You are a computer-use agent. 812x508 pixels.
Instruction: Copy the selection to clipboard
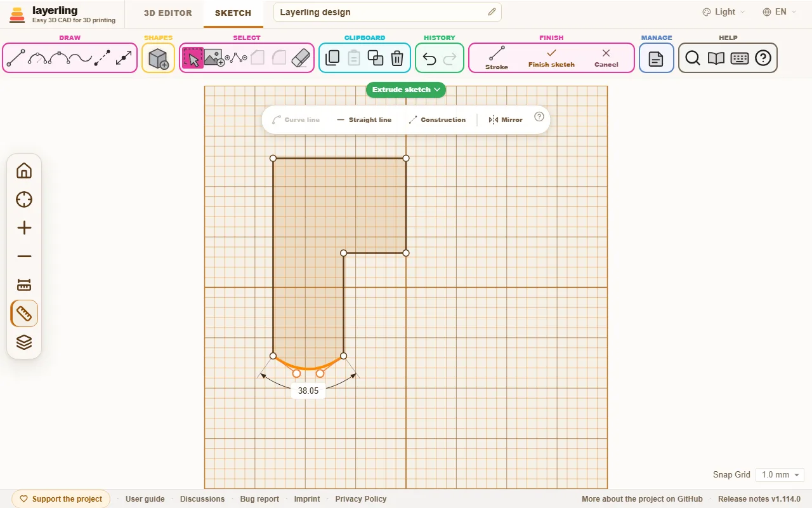point(332,58)
